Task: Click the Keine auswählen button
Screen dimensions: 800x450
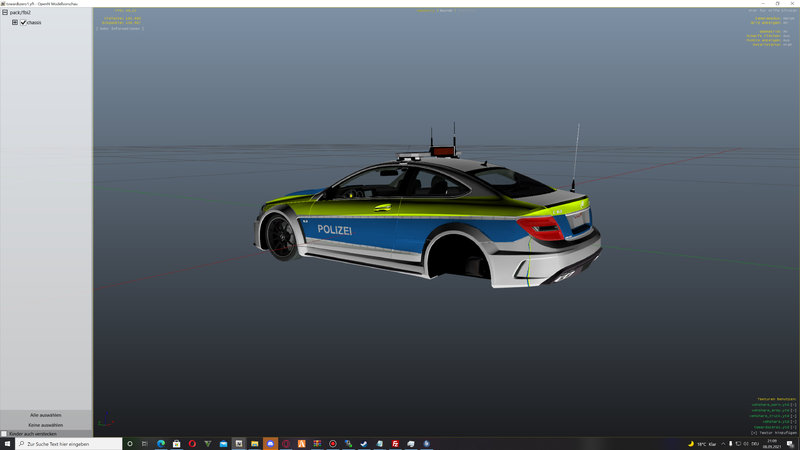Action: 46,424
